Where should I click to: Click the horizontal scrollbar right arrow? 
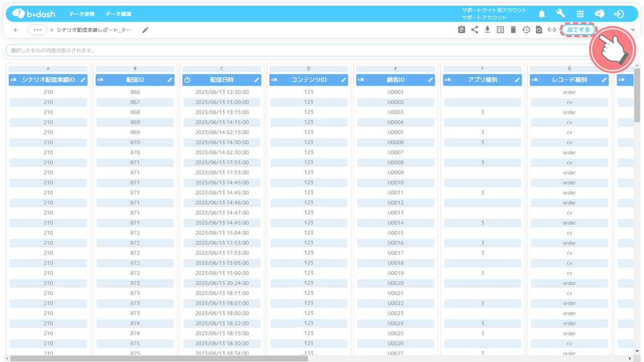630,358
